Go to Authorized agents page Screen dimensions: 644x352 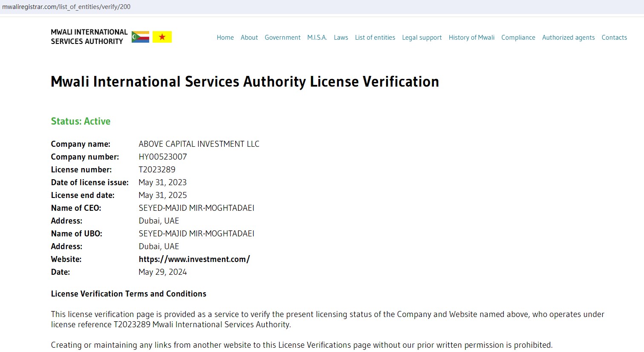[568, 38]
